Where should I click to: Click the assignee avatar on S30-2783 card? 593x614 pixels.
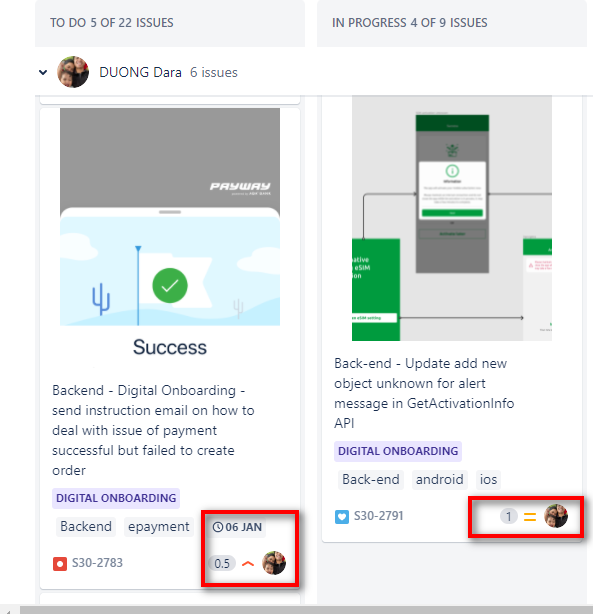point(274,563)
